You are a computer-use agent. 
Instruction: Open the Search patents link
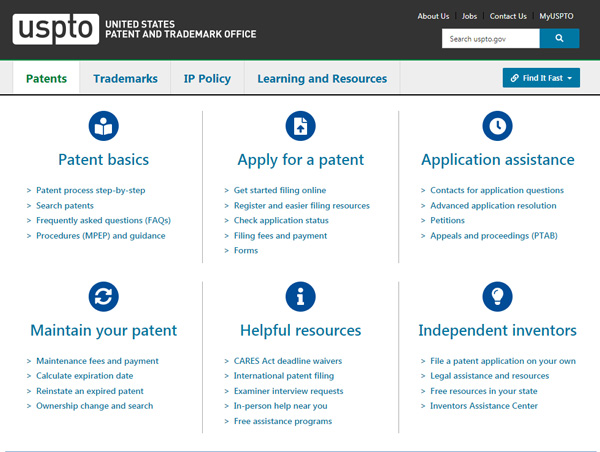click(65, 206)
